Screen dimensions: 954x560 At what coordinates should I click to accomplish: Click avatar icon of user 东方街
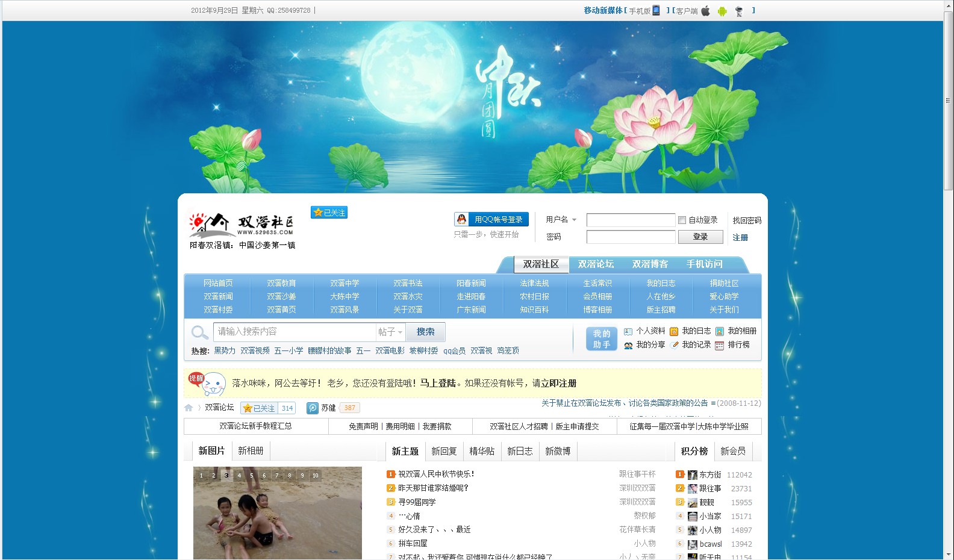click(693, 475)
